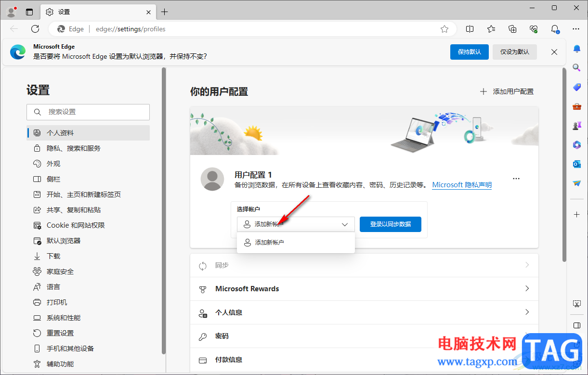Select 个人资料 in settings sidebar
Image resolution: width=588 pixels, height=375 pixels.
point(88,133)
